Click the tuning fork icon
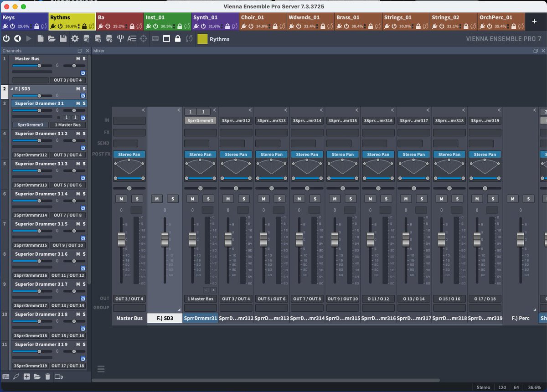The height and width of the screenshot is (392, 547). coord(120,39)
